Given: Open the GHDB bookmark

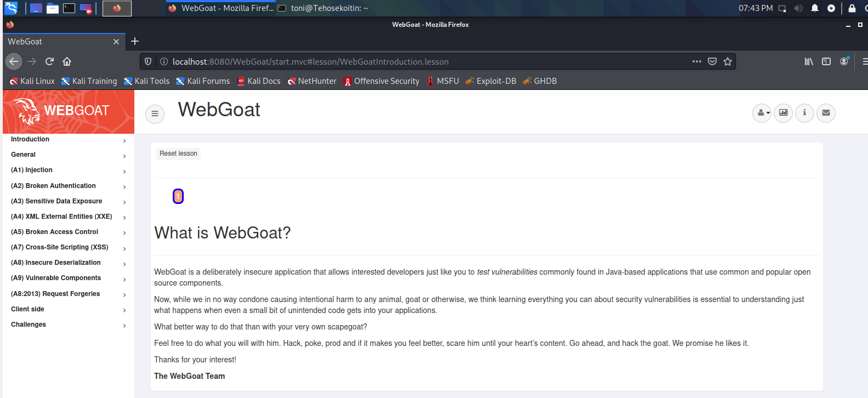Looking at the screenshot, I should click(540, 81).
